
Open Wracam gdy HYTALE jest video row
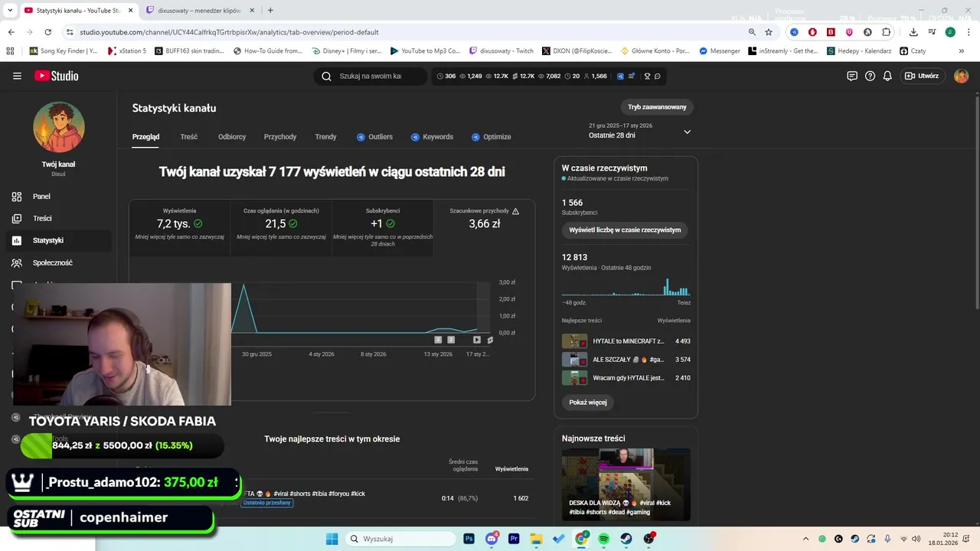626,378
